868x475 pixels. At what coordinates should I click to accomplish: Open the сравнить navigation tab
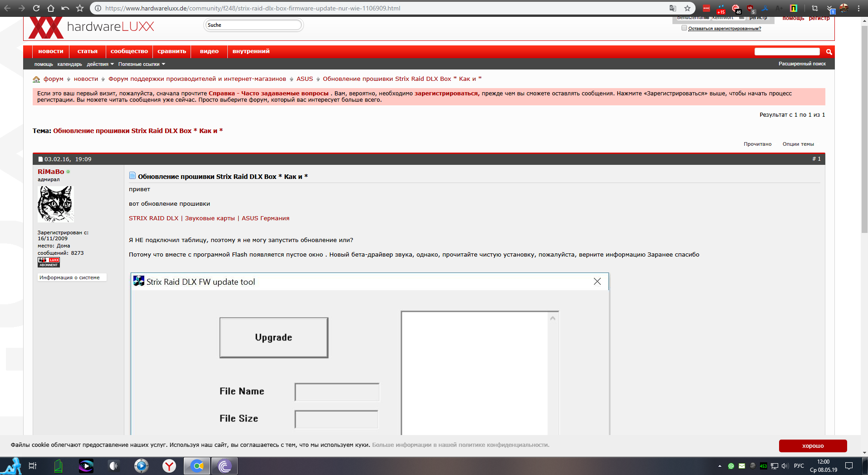(172, 51)
